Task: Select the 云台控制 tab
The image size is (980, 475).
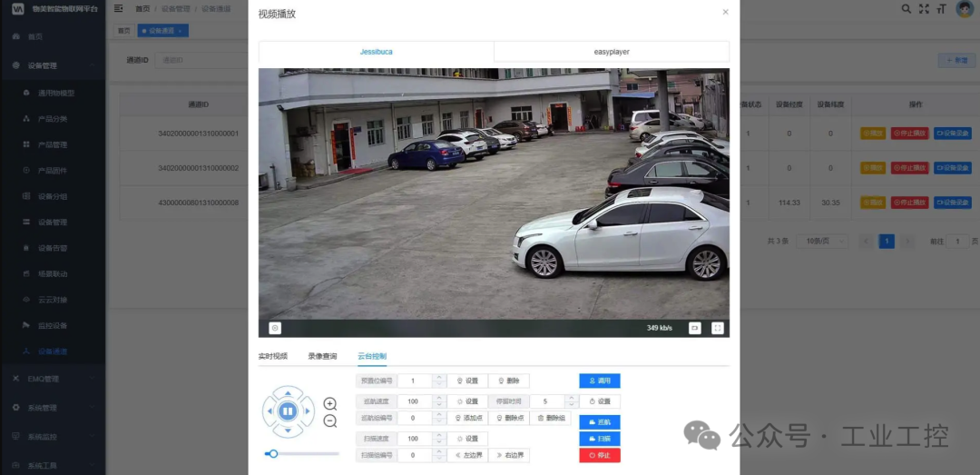Action: coord(372,356)
